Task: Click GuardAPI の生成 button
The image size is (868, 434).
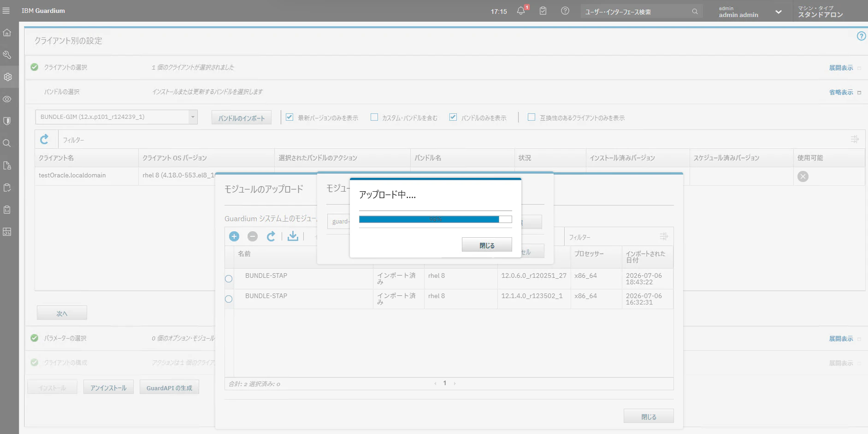Action: click(x=169, y=387)
